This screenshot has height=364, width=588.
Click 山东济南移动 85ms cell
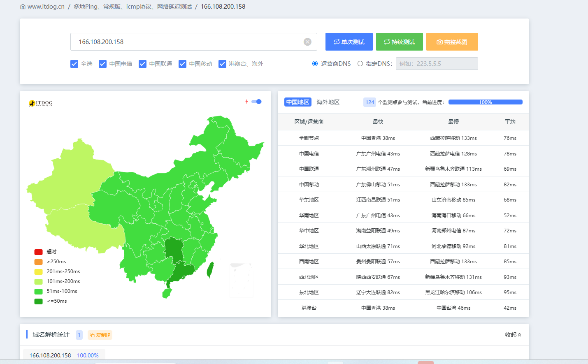coord(453,200)
